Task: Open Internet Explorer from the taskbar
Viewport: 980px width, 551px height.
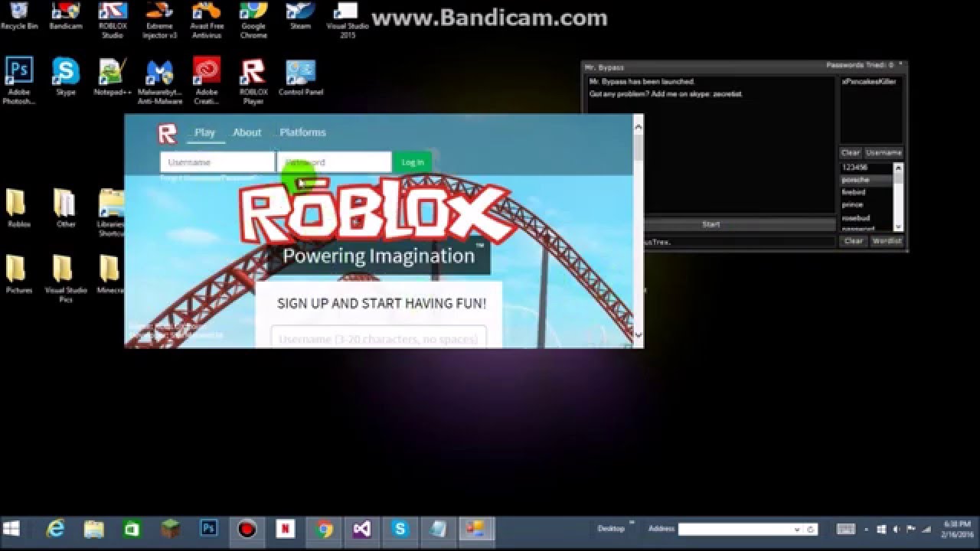Action: [x=55, y=529]
